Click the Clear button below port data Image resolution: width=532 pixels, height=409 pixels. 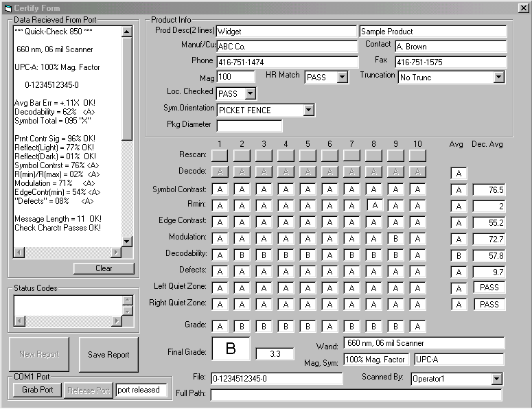(x=104, y=268)
